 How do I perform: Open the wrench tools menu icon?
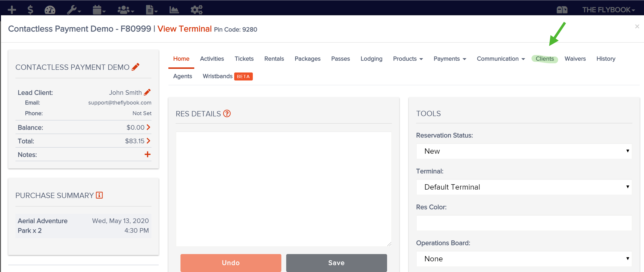(x=74, y=10)
